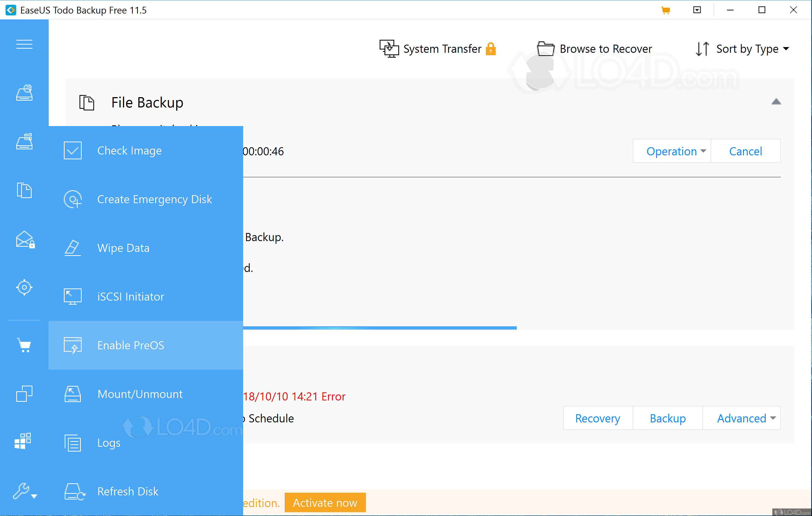Viewport: 812px width, 516px height.
Task: Open the title bar dropdown menu icon
Action: [697, 10]
